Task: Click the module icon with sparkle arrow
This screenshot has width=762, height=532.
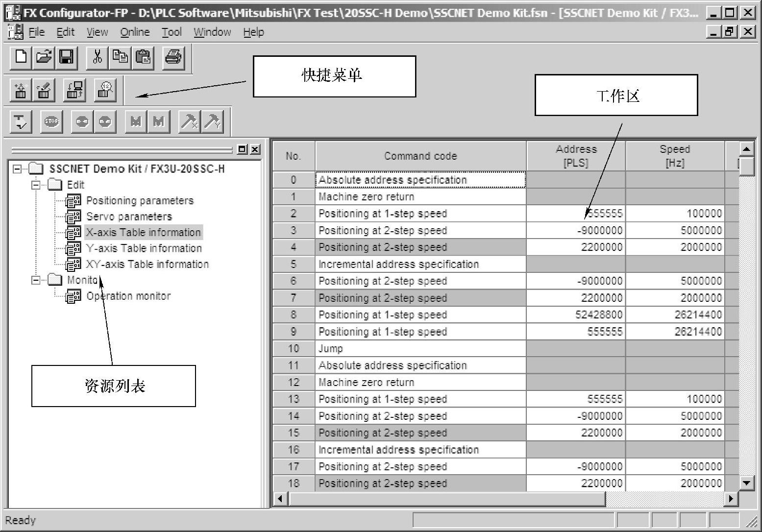Action: coord(21,90)
